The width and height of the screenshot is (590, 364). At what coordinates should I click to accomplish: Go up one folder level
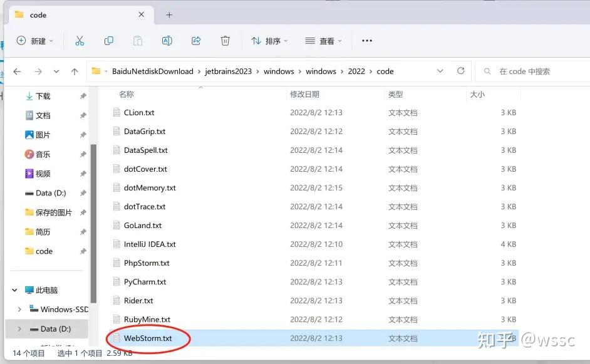[75, 71]
